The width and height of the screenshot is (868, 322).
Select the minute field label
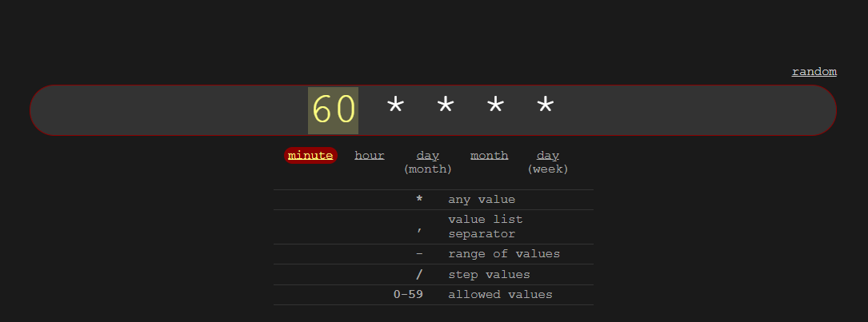(310, 156)
